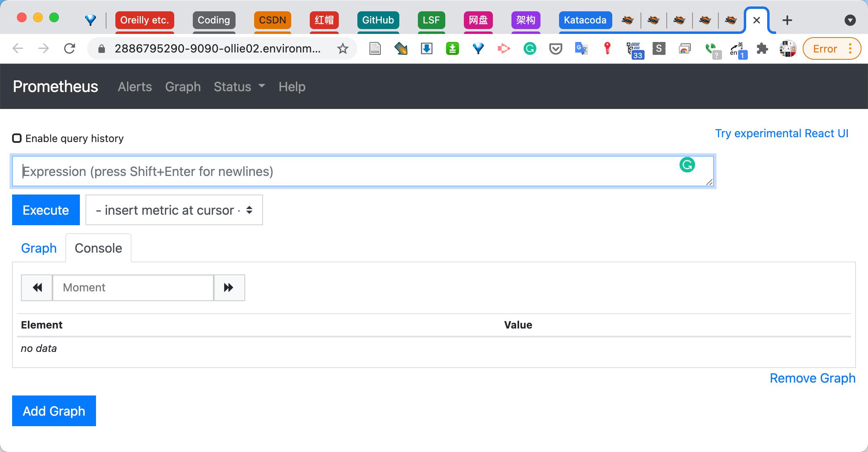Open the Oreilly etc. tab group

145,20
